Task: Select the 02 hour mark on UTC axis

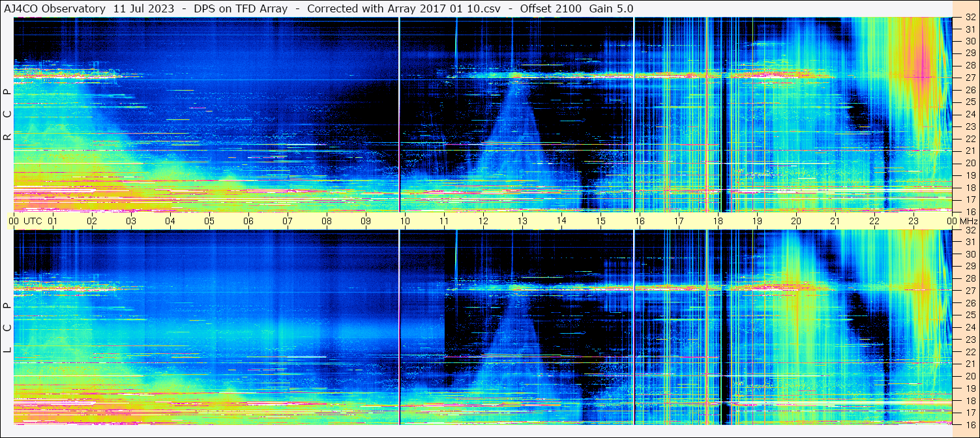Action: pos(92,221)
